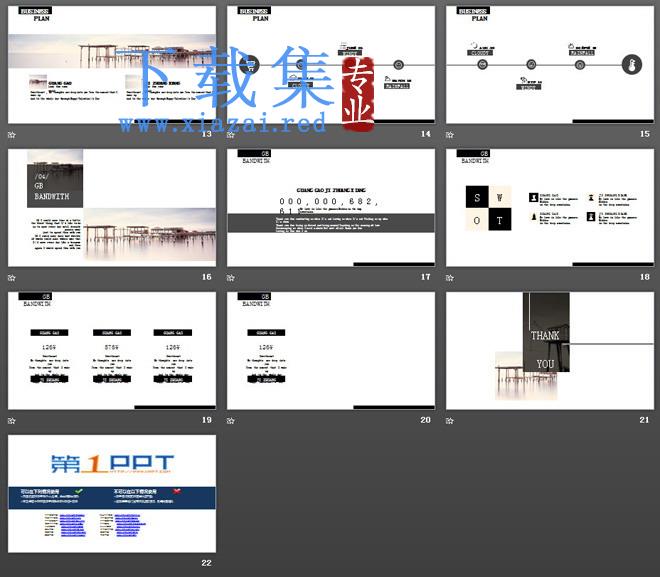660x577 pixels.
Task: Click slide number 22 label
Action: [206, 563]
